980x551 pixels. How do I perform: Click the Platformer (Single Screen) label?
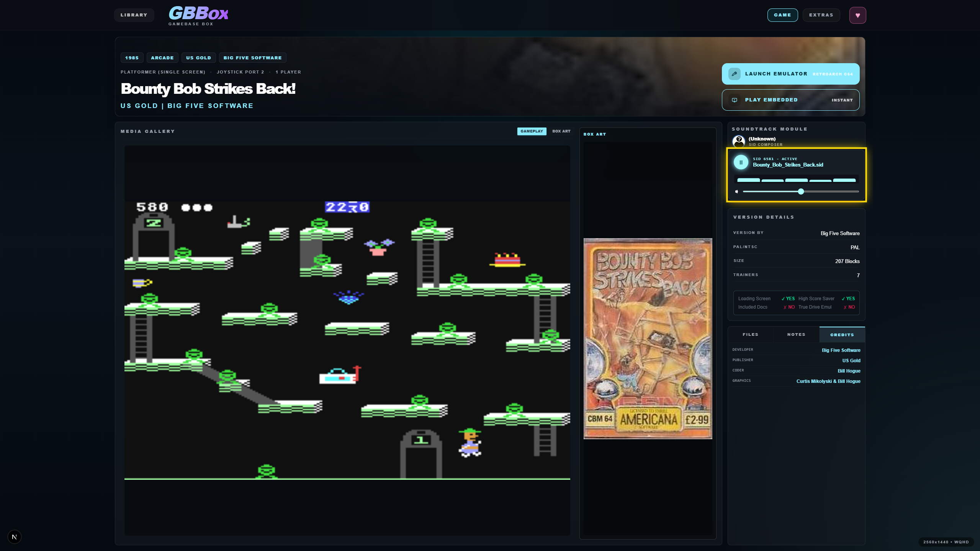coord(163,72)
